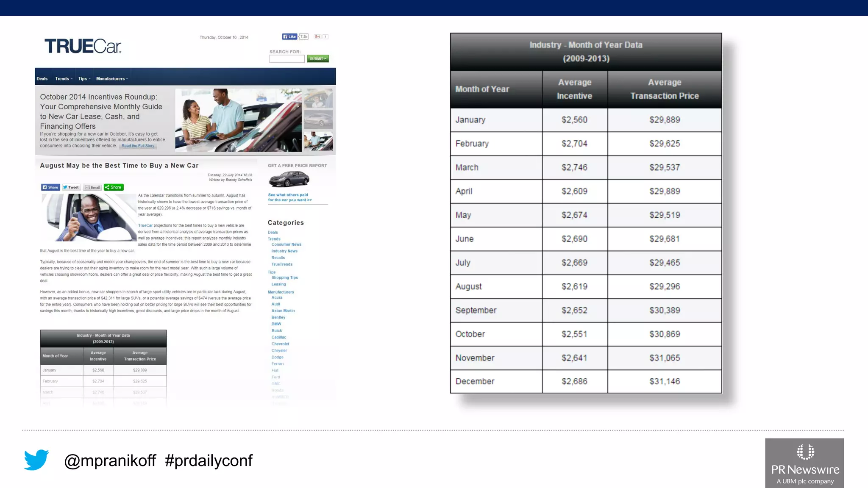Open the BMW manufacturer link

[x=276, y=324]
